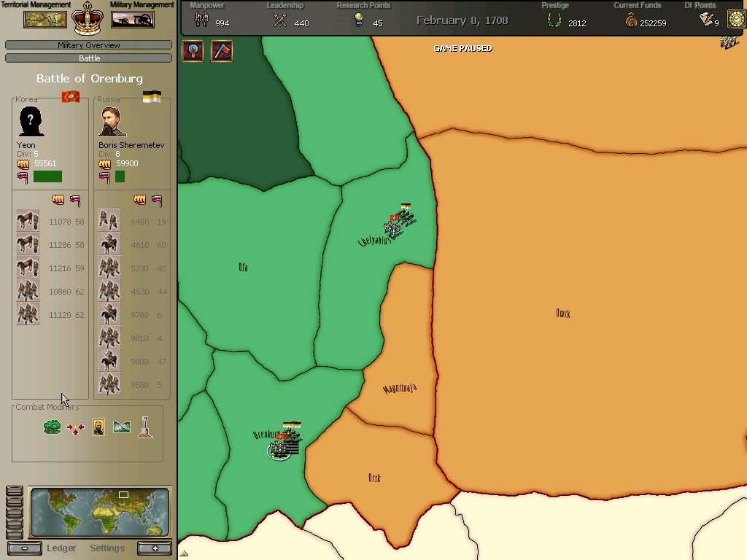The width and height of the screenshot is (747, 560).
Task: Open the Settings menu
Action: coord(107,548)
